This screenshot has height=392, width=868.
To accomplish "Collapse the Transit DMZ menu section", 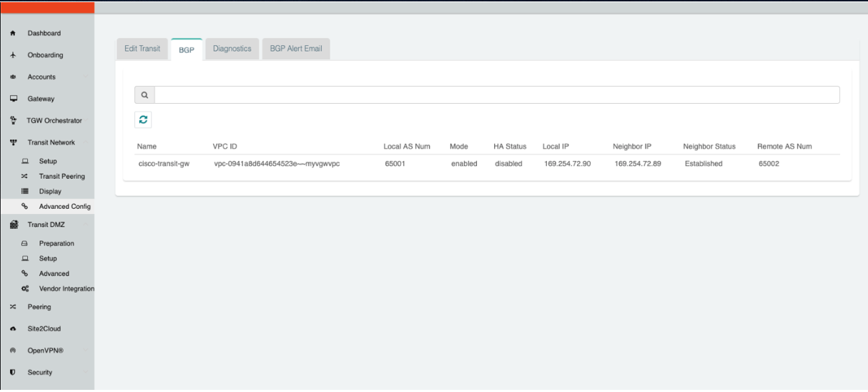I will [x=46, y=225].
